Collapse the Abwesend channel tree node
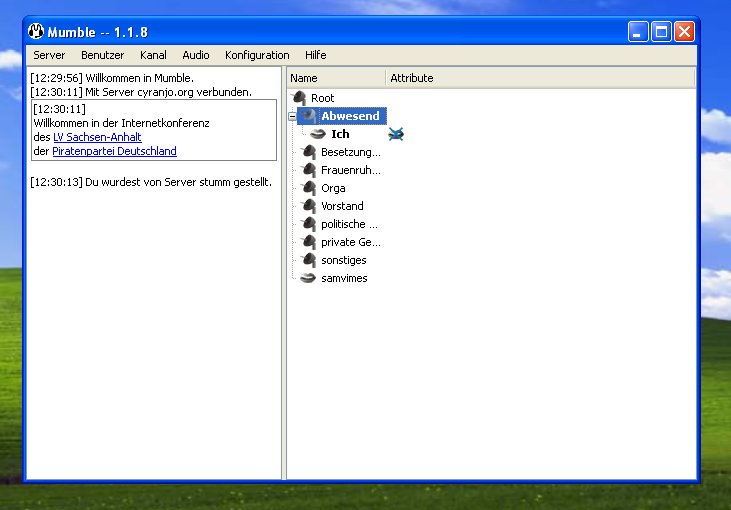Image resolution: width=731 pixels, height=510 pixels. point(292,116)
